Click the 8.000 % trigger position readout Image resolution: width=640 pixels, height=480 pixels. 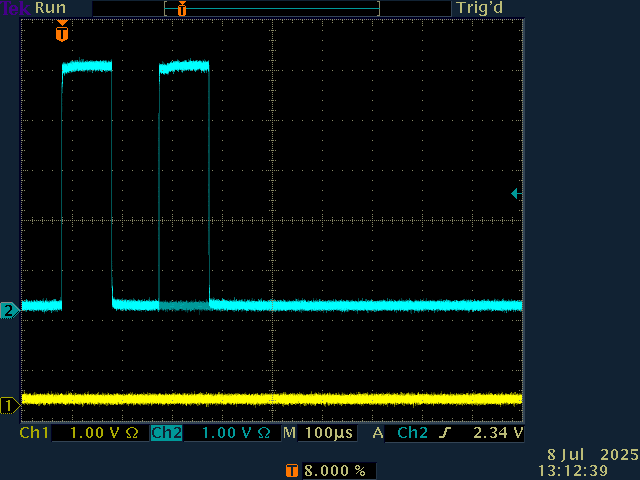pyautogui.click(x=333, y=470)
